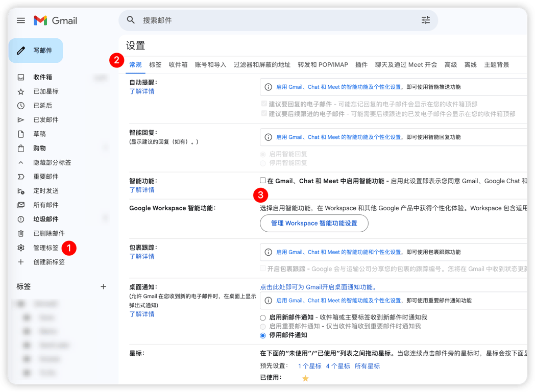Screen dimensions: 535x392
Task: Click the gear icon for 管理标签
Action: (21, 248)
